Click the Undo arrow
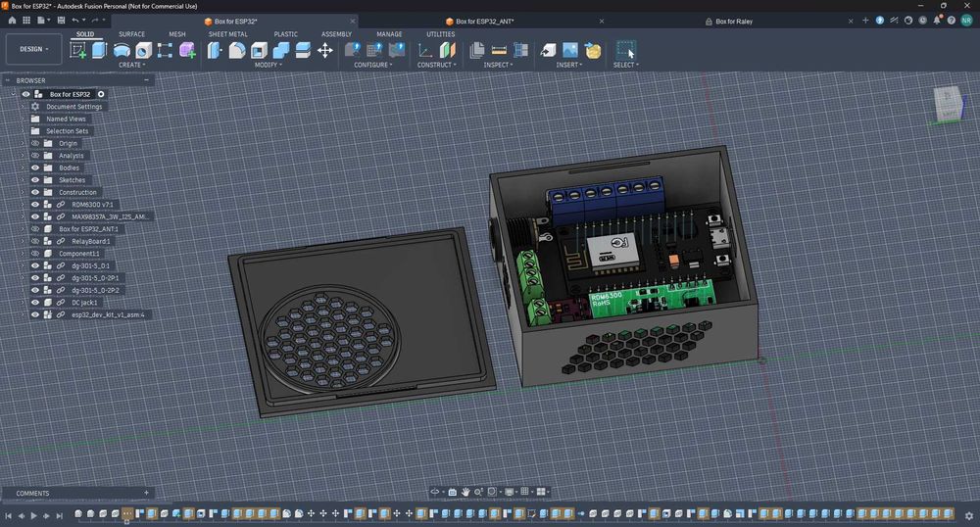 pos(75,21)
